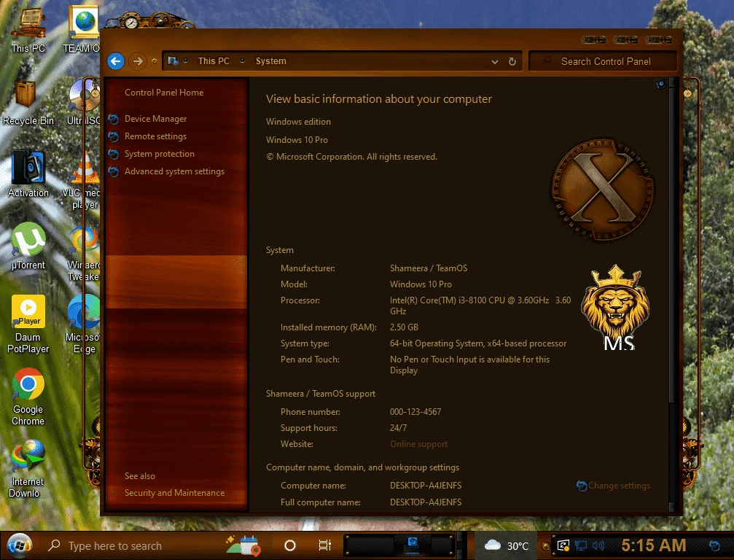Open the 30°C weather widget

pos(506,546)
